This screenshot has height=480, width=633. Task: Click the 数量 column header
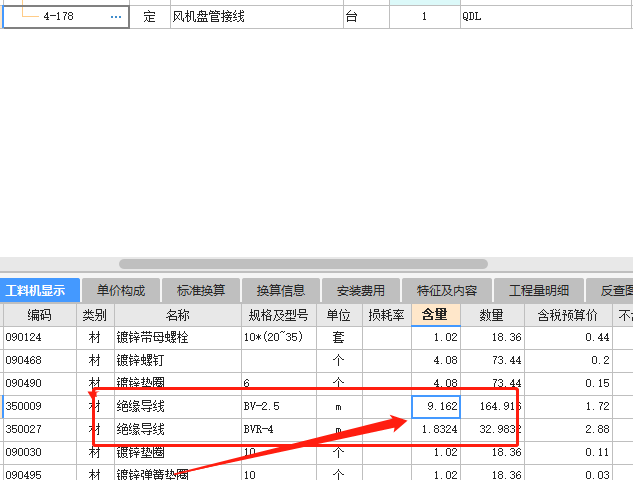[x=492, y=315]
